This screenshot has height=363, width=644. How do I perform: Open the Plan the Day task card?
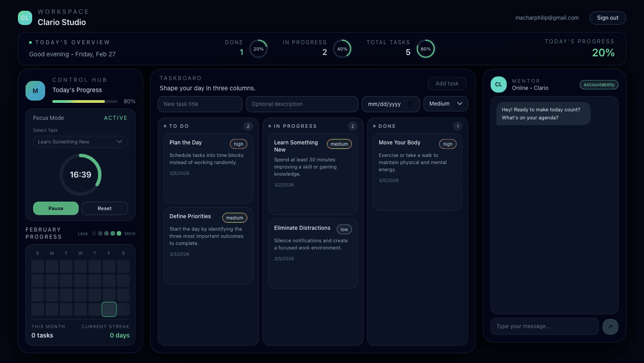click(208, 168)
